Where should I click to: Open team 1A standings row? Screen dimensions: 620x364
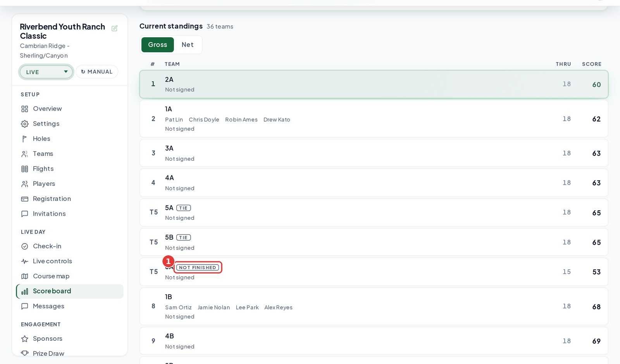[x=374, y=118]
